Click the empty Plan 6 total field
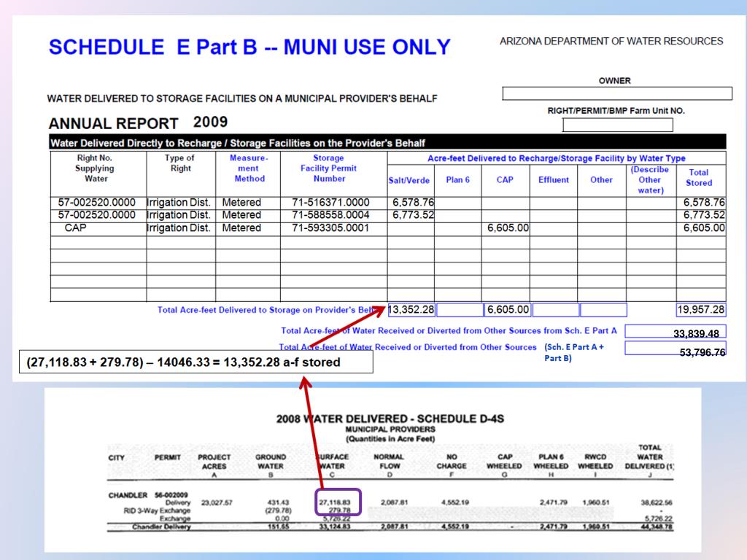The width and height of the screenshot is (747, 560). click(460, 310)
